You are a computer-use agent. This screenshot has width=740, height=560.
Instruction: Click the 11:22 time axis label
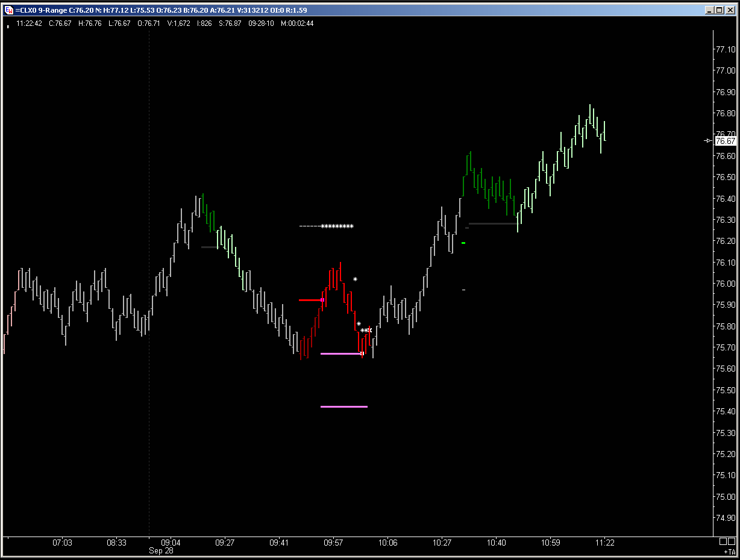tap(604, 543)
